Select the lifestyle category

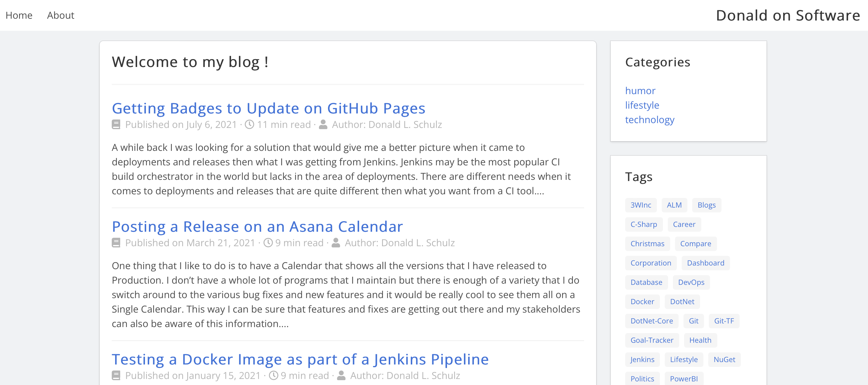pyautogui.click(x=642, y=105)
